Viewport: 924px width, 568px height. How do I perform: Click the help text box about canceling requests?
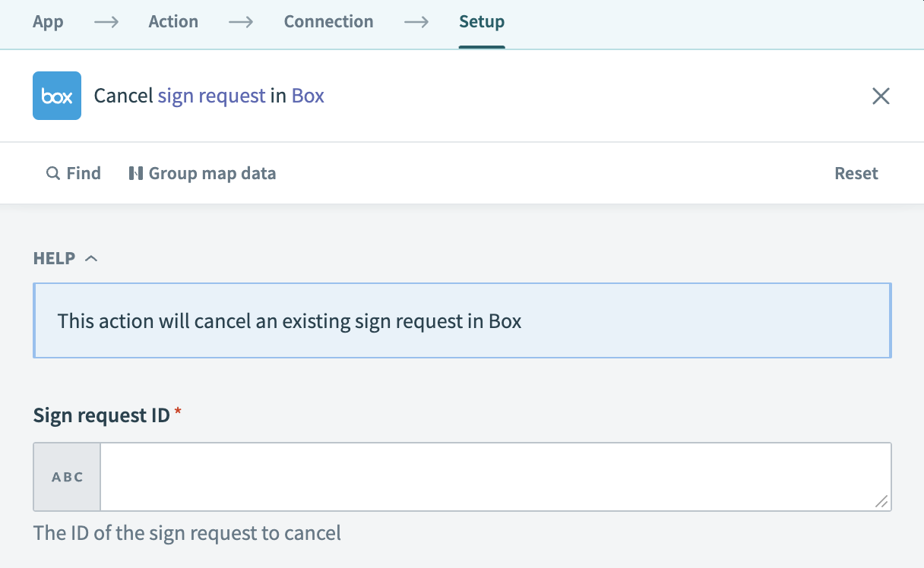[462, 320]
